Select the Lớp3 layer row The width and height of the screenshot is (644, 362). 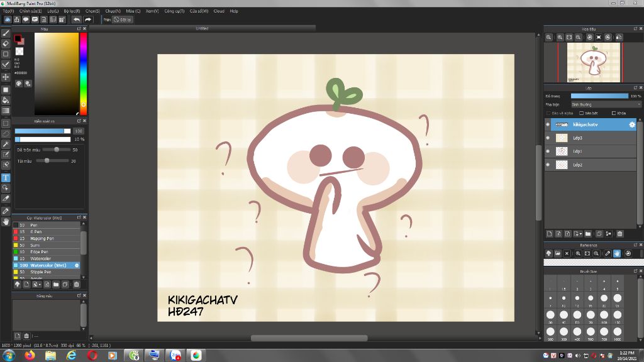pyautogui.click(x=591, y=138)
